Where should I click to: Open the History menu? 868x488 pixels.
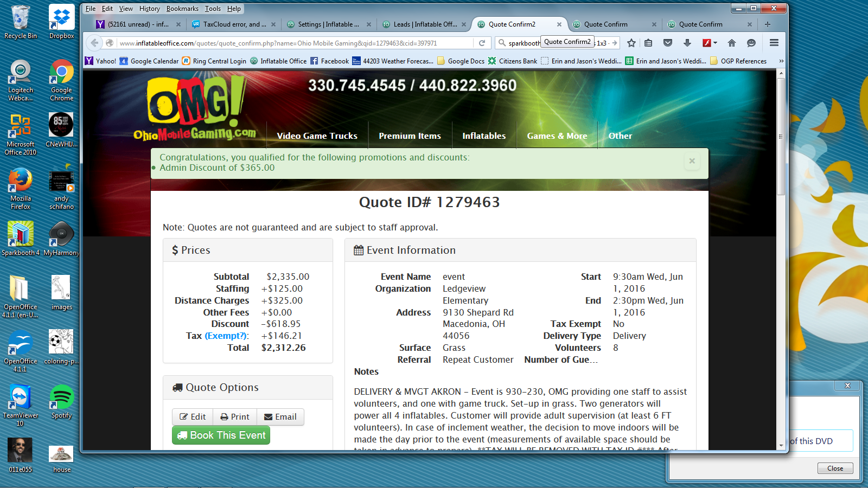click(149, 9)
